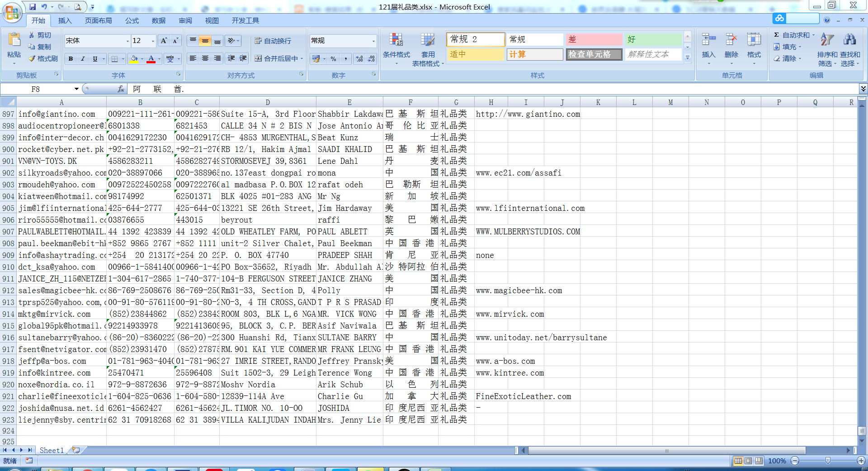The image size is (868, 471).
Task: Toggle Bold formatting
Action: point(71,59)
